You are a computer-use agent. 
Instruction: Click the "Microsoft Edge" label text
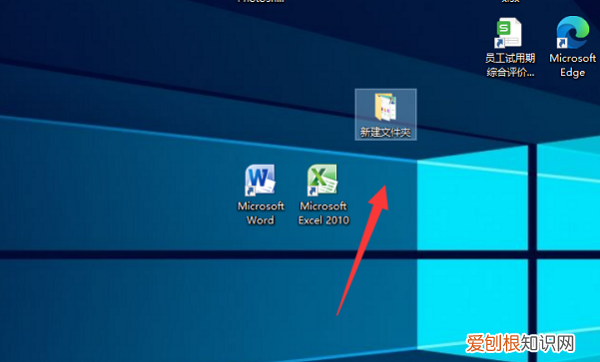[x=572, y=65]
